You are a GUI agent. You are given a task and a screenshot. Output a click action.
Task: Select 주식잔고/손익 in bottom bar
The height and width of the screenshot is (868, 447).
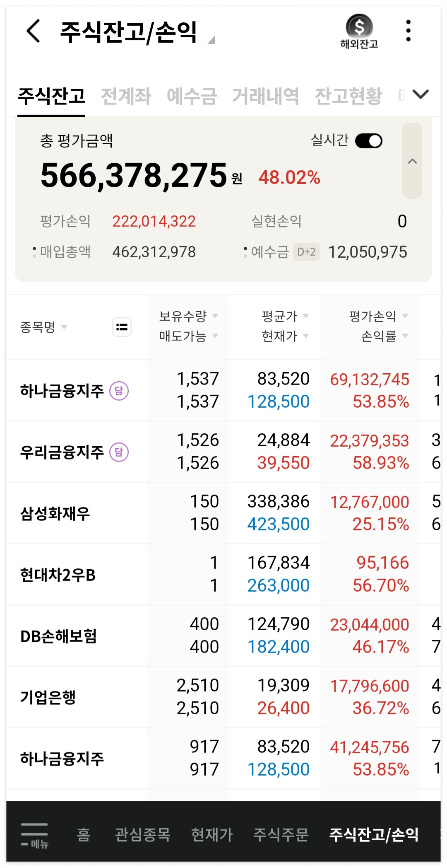coord(374,834)
